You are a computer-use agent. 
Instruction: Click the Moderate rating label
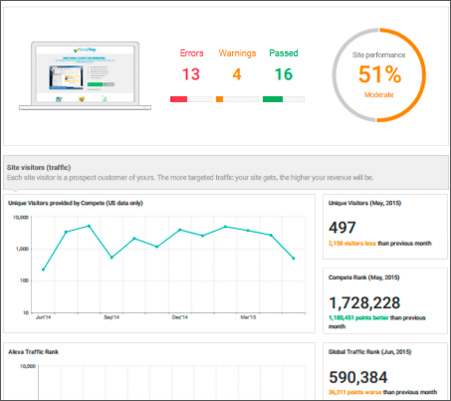(379, 95)
